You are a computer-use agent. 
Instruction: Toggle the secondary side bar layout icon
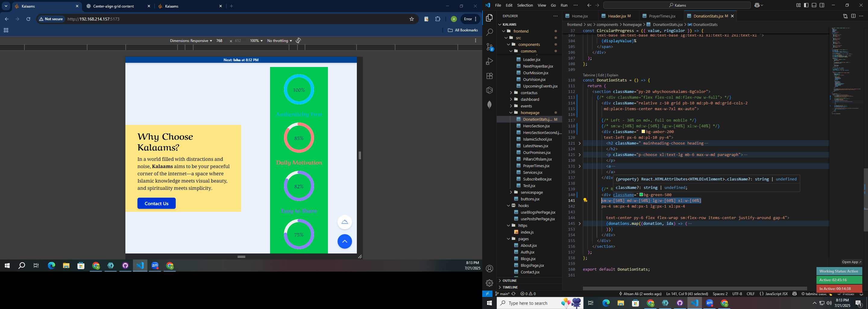(x=822, y=5)
